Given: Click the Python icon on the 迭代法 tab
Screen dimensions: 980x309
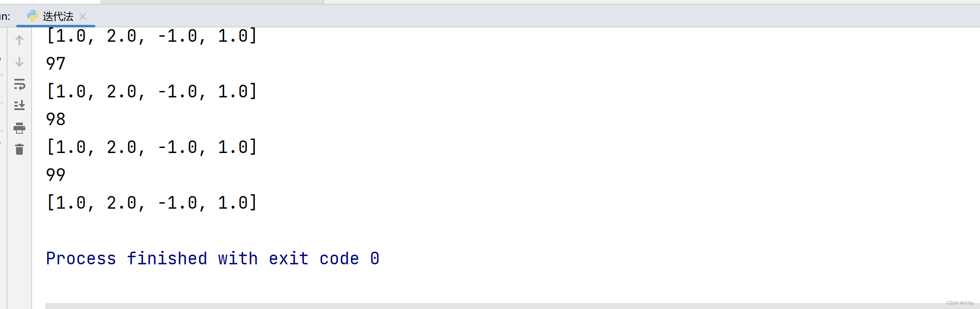Looking at the screenshot, I should (33, 16).
